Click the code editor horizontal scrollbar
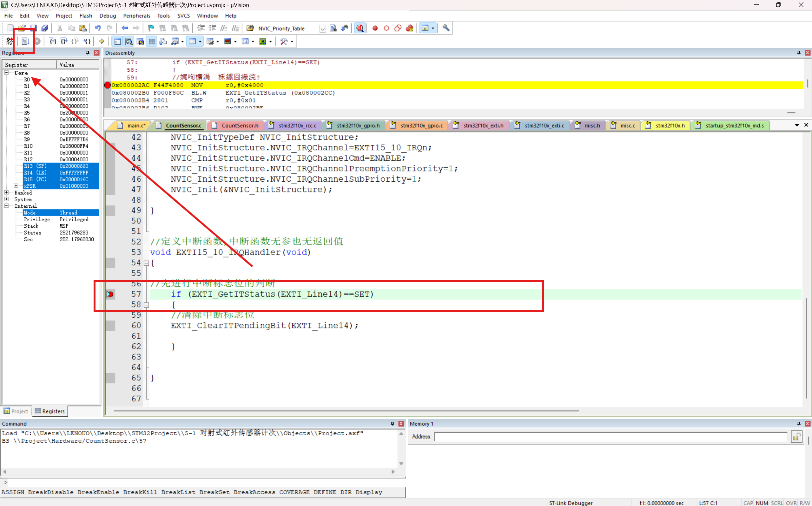Viewport: 812px width, 506px height. click(x=346, y=411)
